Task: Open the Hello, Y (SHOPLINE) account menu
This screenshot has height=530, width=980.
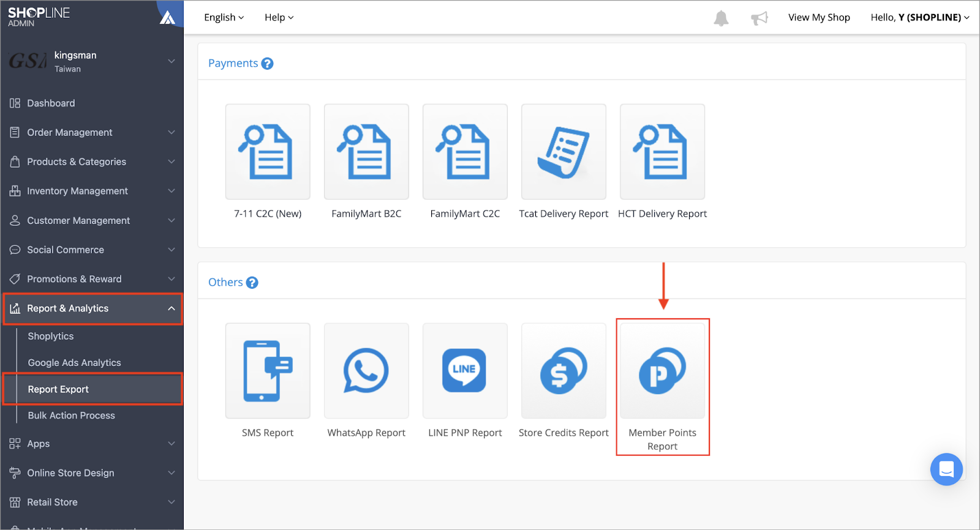Action: point(920,18)
